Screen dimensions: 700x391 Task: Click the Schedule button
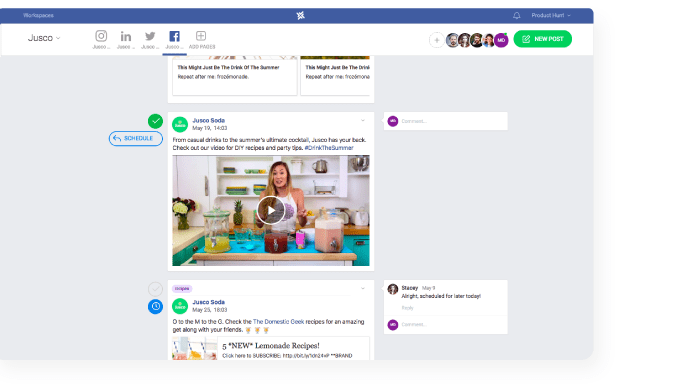tap(136, 138)
